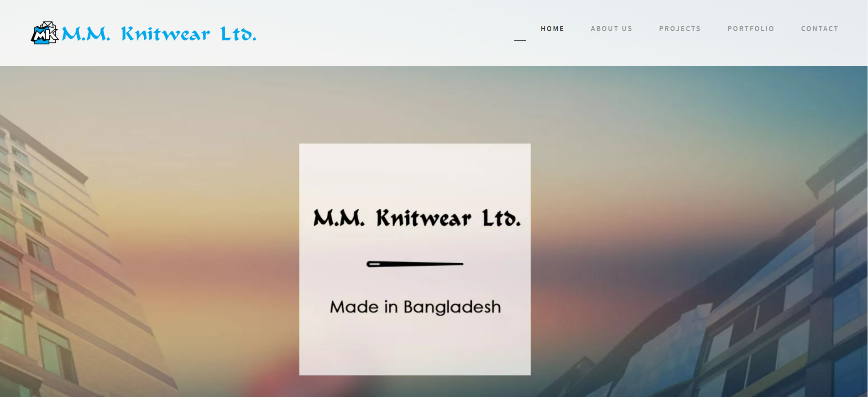Click the short active-line marker beside Home
This screenshot has height=397, width=868.
click(520, 40)
